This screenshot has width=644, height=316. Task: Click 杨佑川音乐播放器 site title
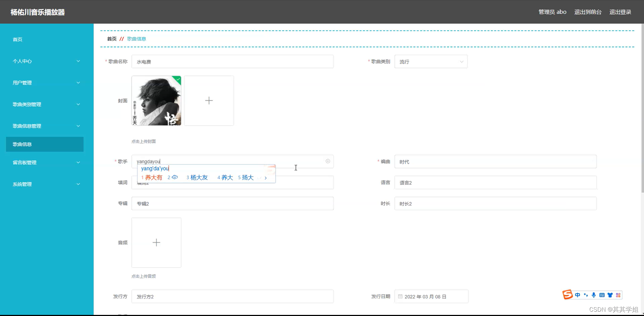[x=38, y=12]
